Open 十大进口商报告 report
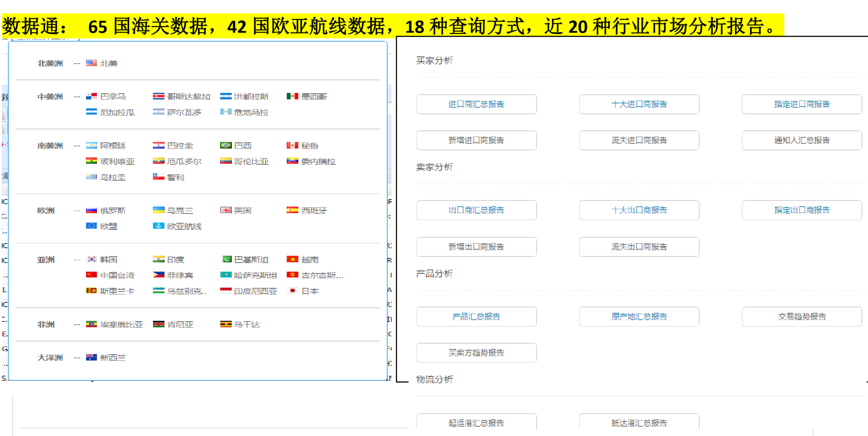This screenshot has height=436, width=868. pos(639,104)
